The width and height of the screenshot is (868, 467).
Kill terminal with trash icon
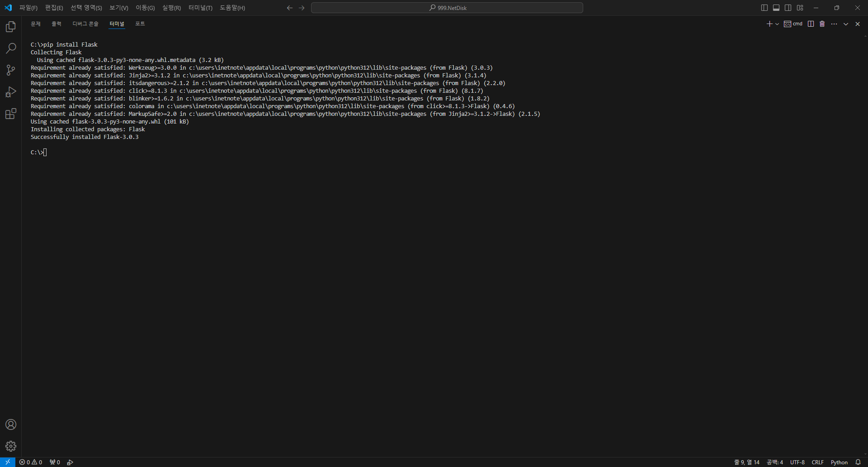822,24
